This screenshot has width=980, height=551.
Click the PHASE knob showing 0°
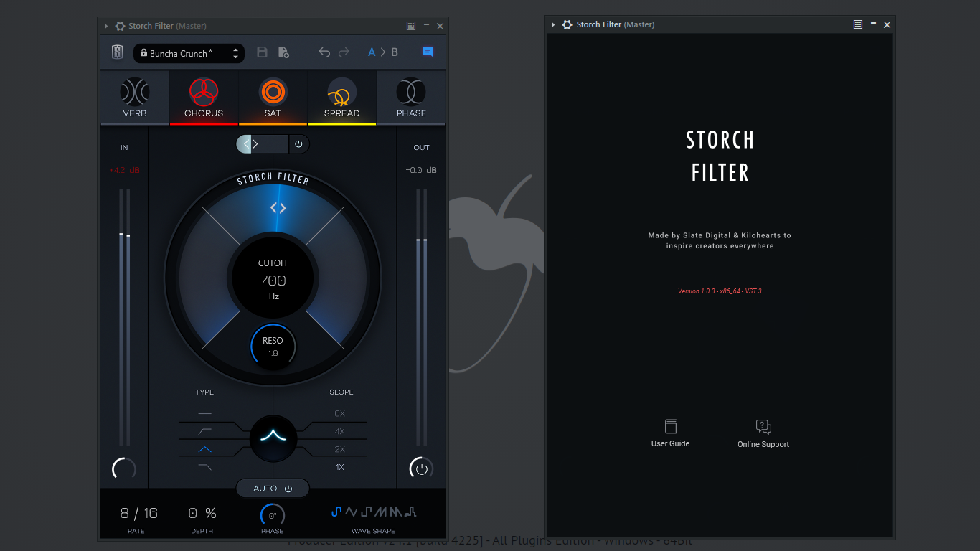click(x=273, y=515)
